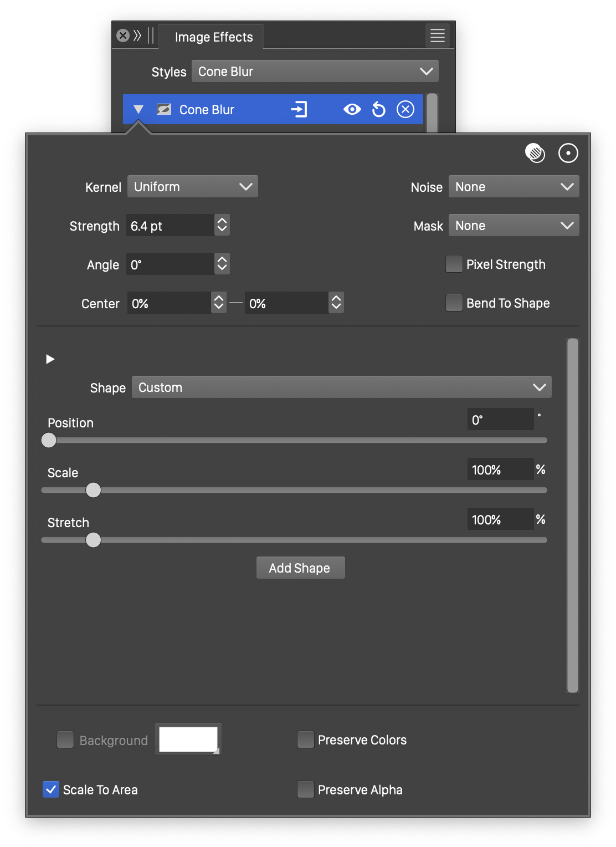This screenshot has height=847, width=616.
Task: Open the Image Effects panel menu
Action: coord(438,35)
